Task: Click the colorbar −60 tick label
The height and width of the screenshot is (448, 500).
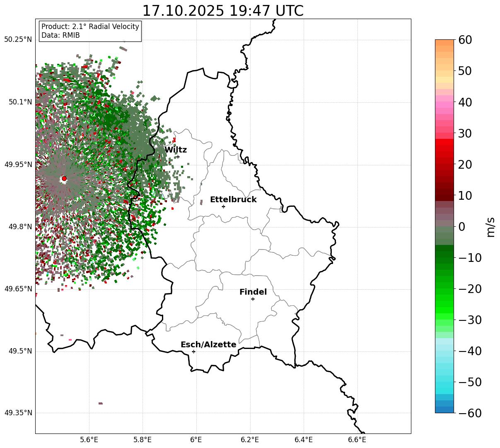Action: pyautogui.click(x=470, y=413)
